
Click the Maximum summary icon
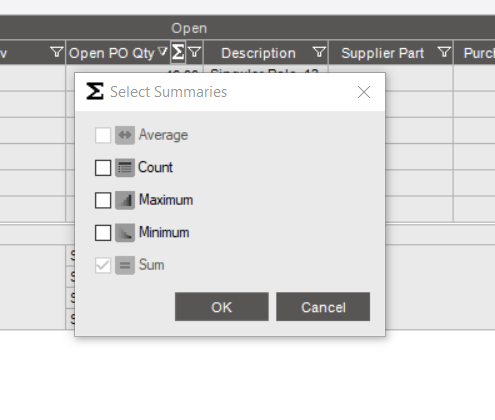point(125,200)
